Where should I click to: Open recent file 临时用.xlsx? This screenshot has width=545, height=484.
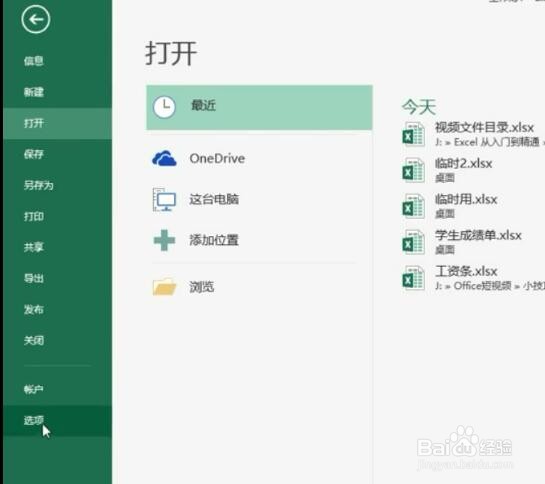(466, 199)
